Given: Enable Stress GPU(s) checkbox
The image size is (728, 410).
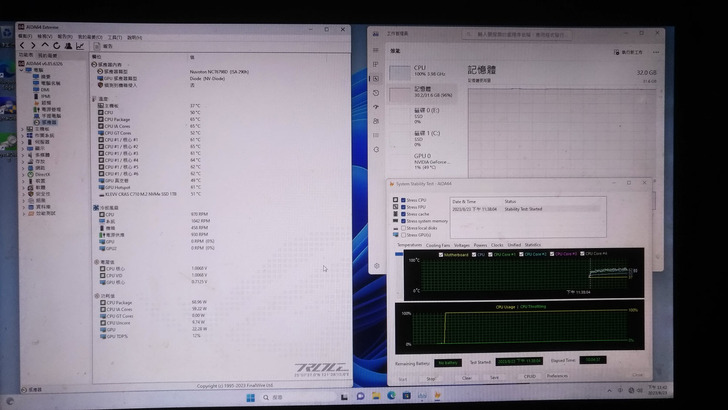Looking at the screenshot, I should coord(403,235).
